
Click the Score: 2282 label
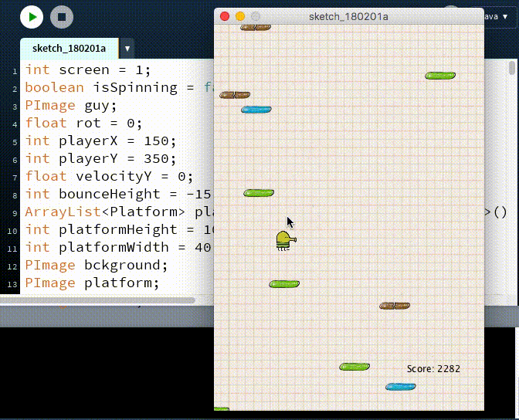433,369
